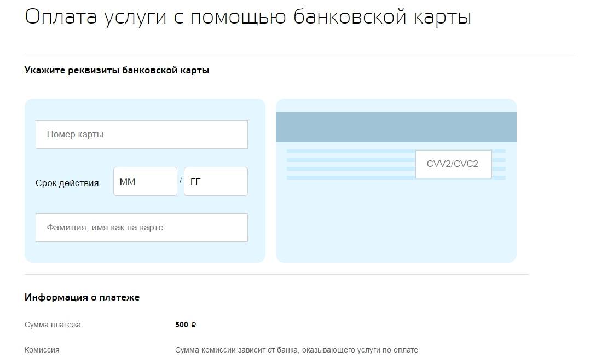
Task: Click the 'Фамилия, имя как на карте' field
Action: click(x=141, y=228)
